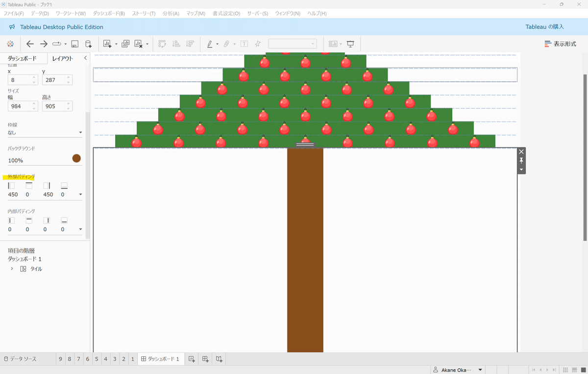
Task: Click the background opacity 100% field
Action: (38, 160)
